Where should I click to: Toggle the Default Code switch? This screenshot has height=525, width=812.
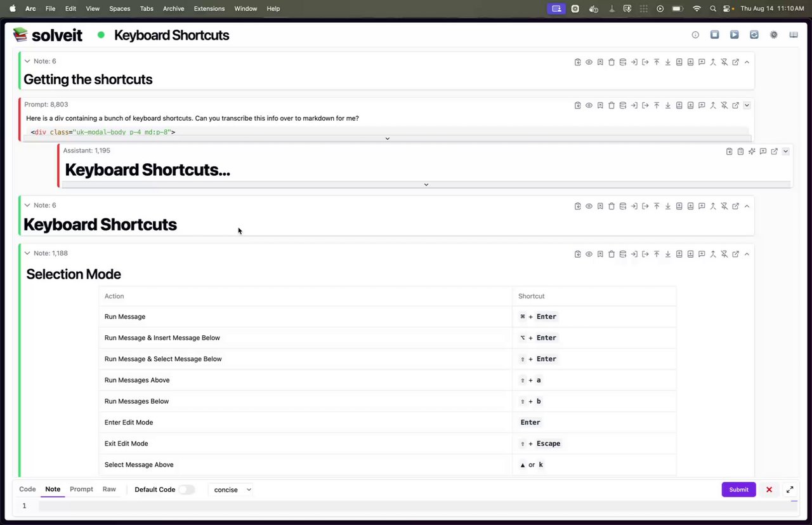coord(186,489)
